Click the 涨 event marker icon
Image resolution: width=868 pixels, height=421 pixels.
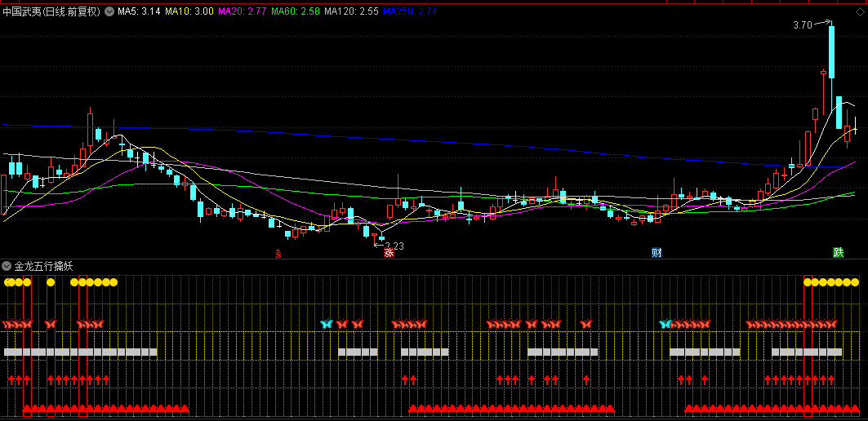click(x=389, y=254)
